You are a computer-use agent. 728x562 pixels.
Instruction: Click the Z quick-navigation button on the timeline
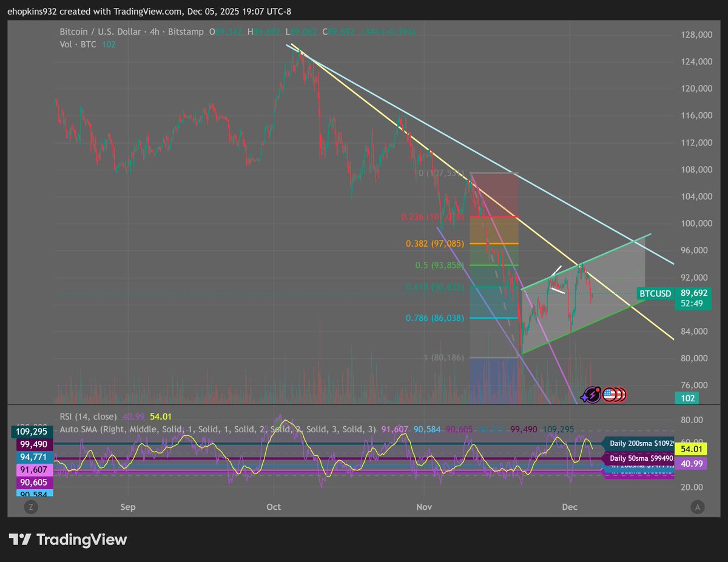coord(30,506)
